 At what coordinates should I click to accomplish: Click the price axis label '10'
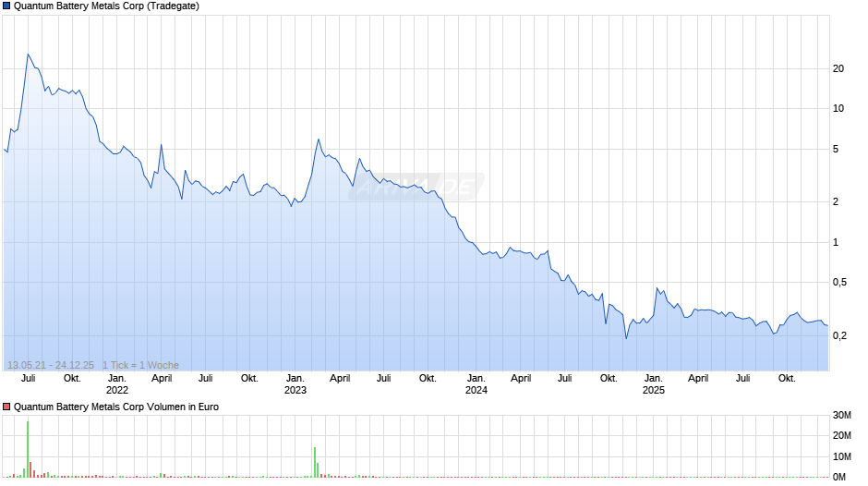pos(838,109)
